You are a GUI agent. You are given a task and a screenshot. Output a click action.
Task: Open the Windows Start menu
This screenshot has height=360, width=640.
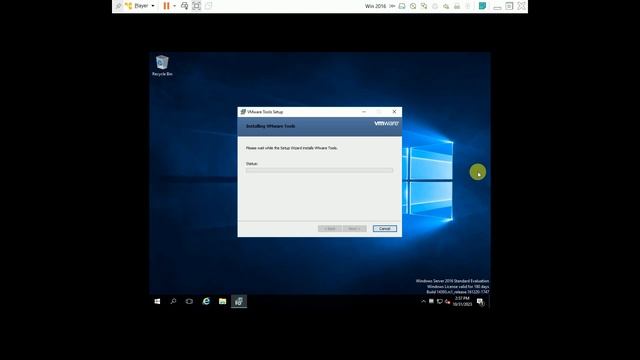[157, 301]
